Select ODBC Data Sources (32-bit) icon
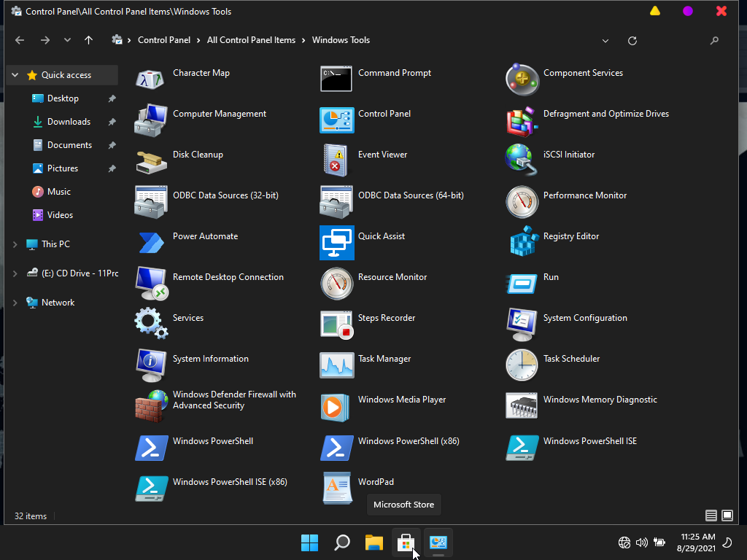The width and height of the screenshot is (747, 560). [150, 202]
